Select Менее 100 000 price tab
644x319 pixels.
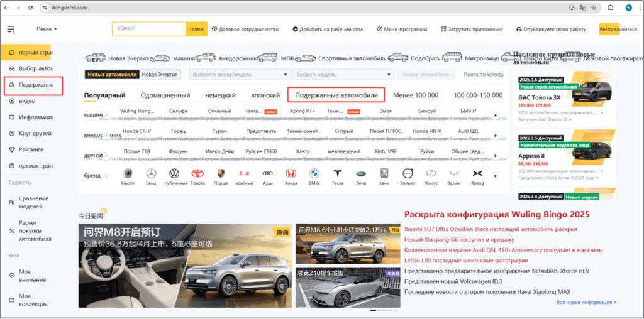[x=416, y=95]
